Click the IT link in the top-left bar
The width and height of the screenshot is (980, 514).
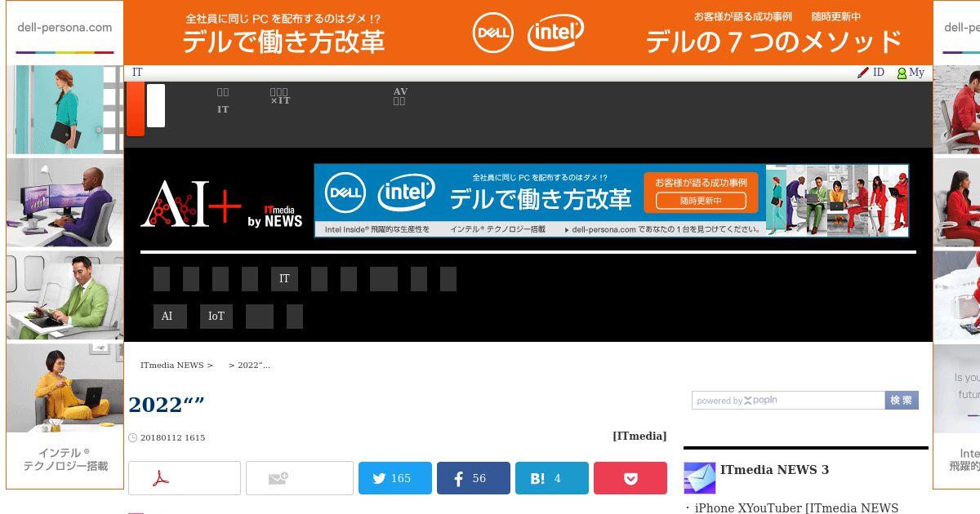[x=137, y=73]
